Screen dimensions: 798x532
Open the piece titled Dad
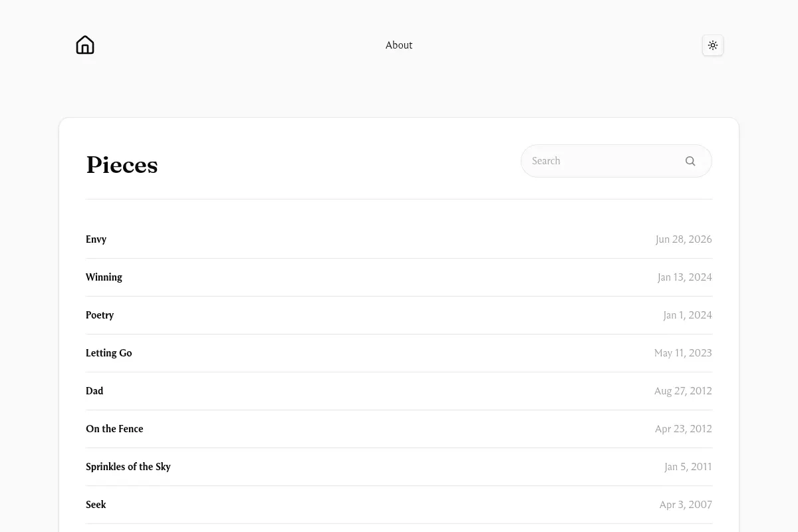[94, 391]
